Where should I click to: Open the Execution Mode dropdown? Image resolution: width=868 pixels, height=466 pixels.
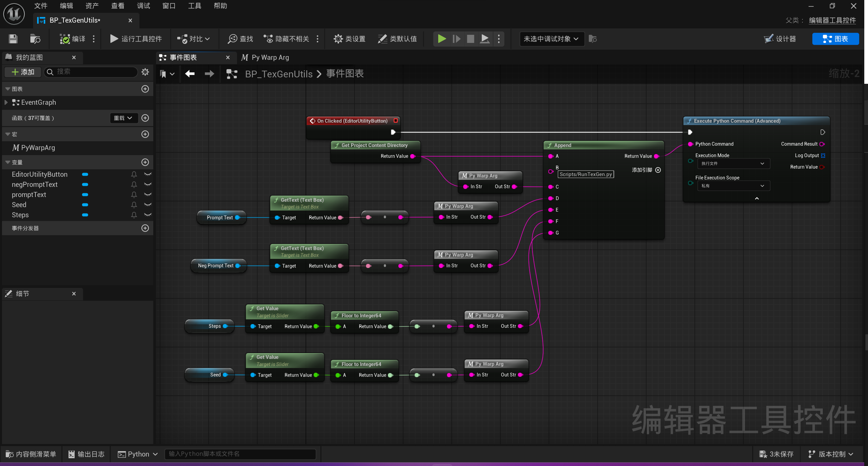coord(733,164)
